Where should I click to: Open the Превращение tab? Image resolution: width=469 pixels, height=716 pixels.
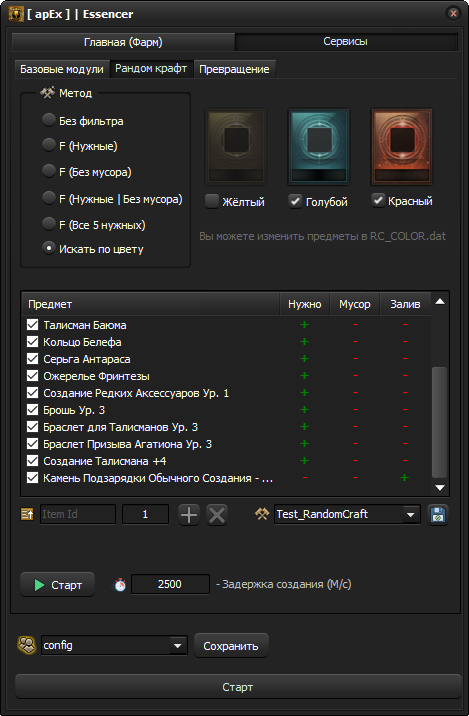[234, 69]
